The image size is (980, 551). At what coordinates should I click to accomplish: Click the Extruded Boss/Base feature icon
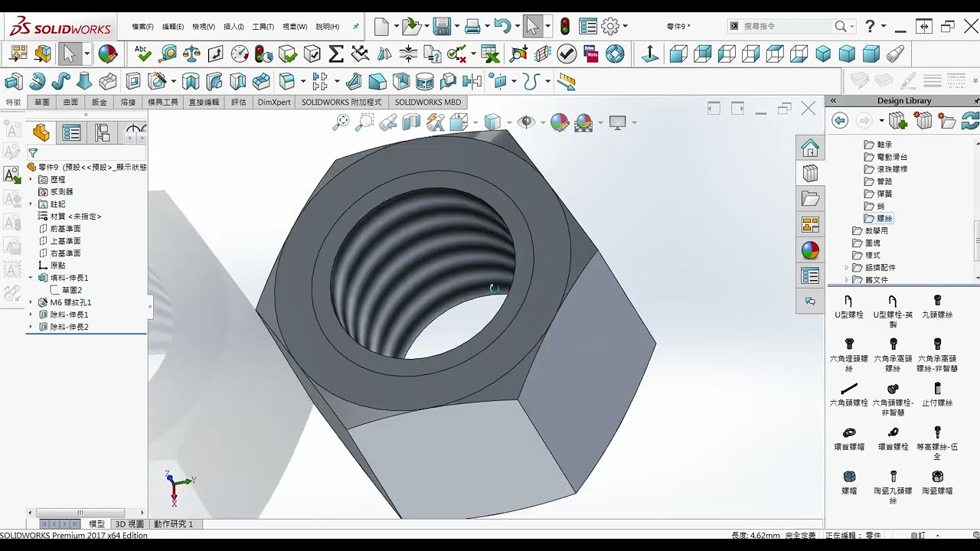[13, 80]
